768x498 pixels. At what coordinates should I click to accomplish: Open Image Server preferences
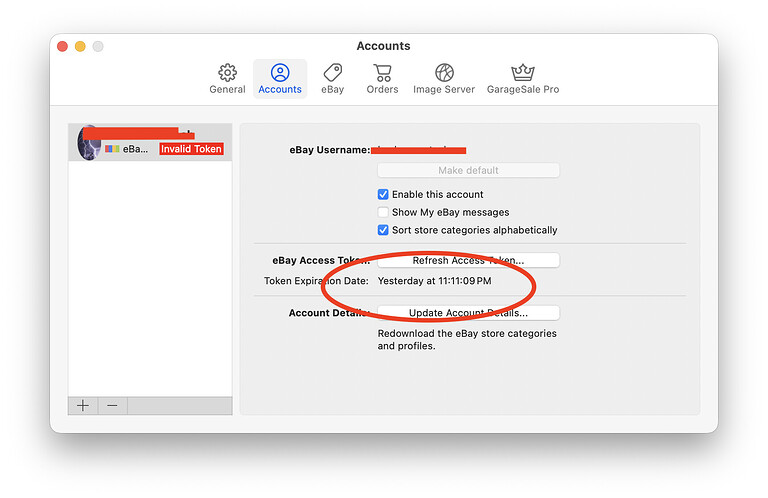tap(444, 79)
